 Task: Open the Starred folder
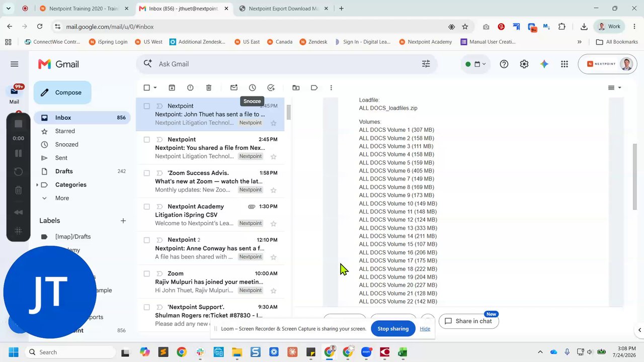83,131
